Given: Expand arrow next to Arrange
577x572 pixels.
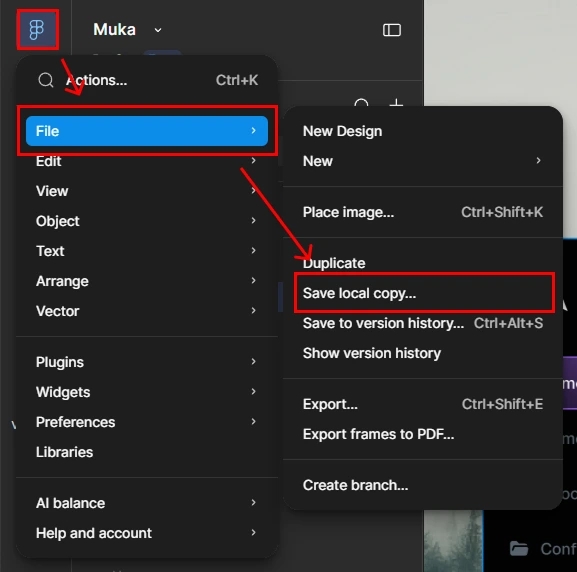Looking at the screenshot, I should 254,280.
